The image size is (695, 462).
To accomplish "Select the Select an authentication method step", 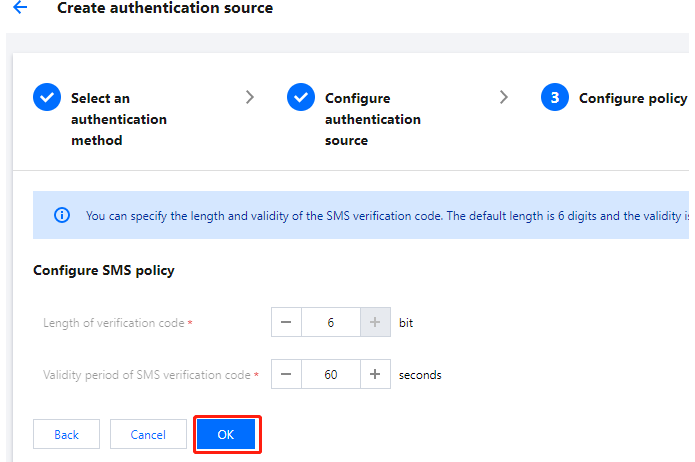I will [119, 119].
